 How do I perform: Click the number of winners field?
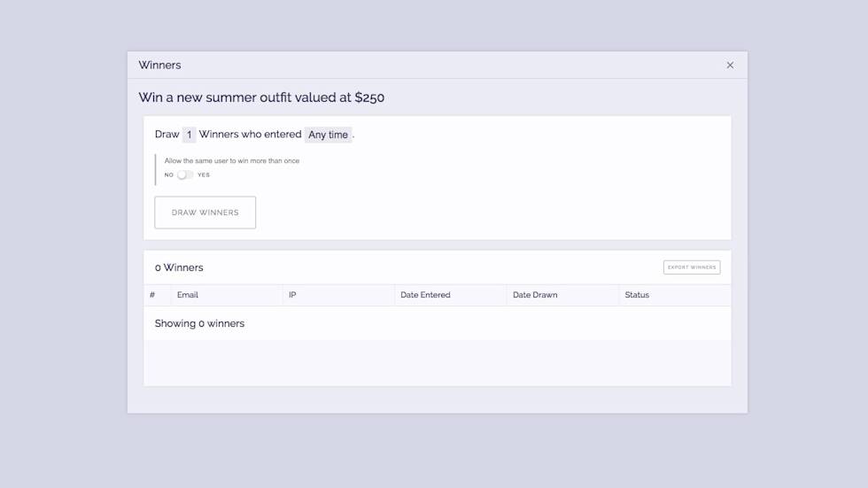[x=189, y=135]
